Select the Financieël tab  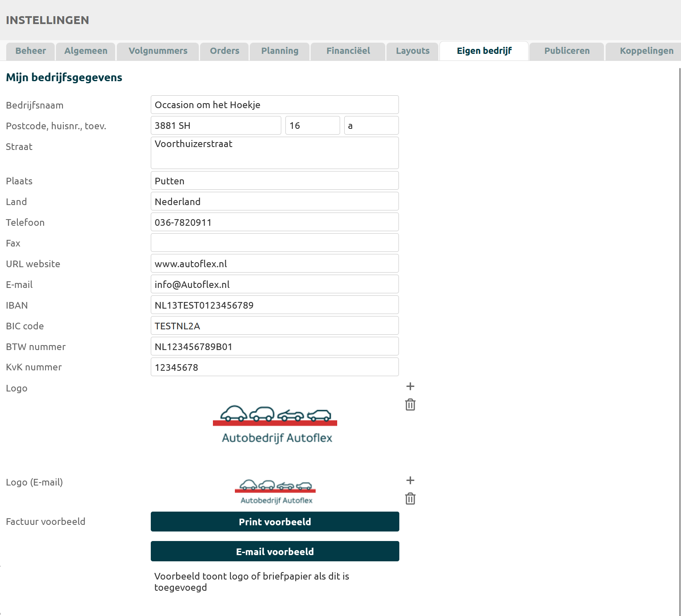[348, 51]
